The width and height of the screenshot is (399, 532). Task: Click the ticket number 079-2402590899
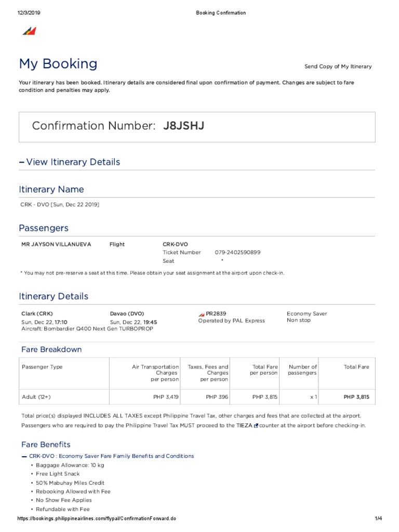[237, 252]
